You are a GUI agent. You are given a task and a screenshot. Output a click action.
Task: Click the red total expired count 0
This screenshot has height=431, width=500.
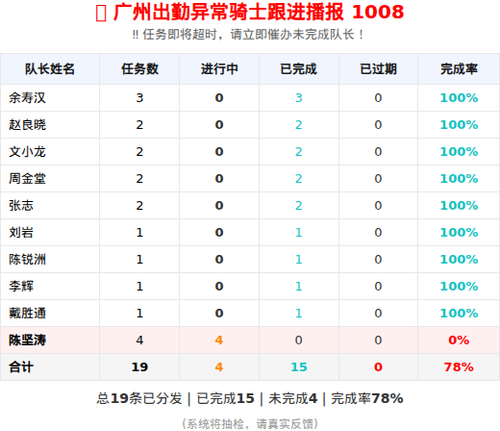click(378, 367)
